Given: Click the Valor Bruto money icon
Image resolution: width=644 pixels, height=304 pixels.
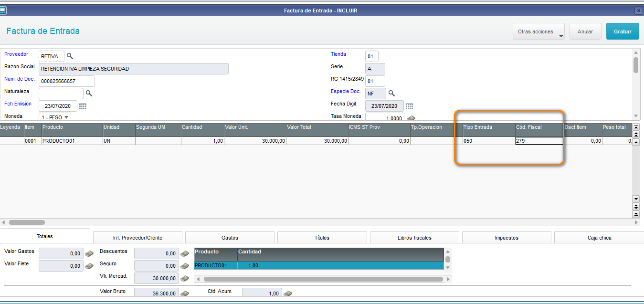Looking at the screenshot, I should (185, 293).
